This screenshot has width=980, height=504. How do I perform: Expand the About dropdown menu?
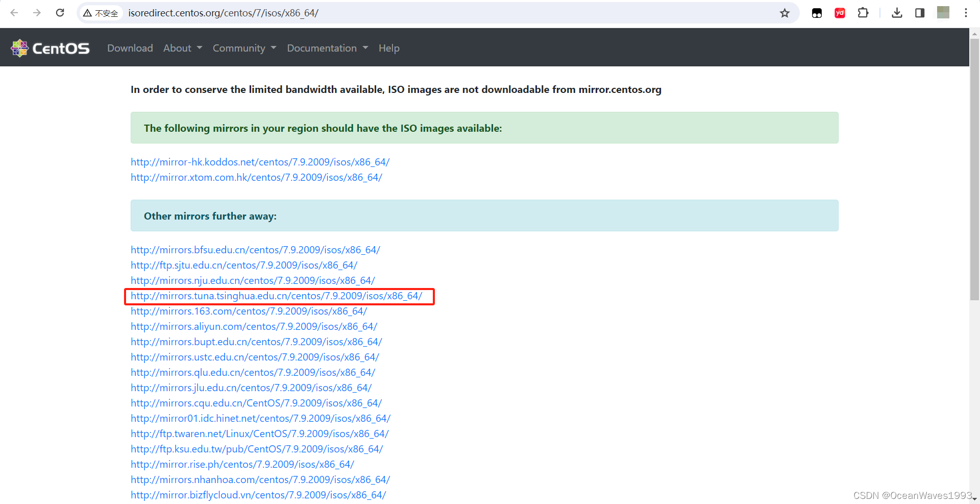pos(183,48)
